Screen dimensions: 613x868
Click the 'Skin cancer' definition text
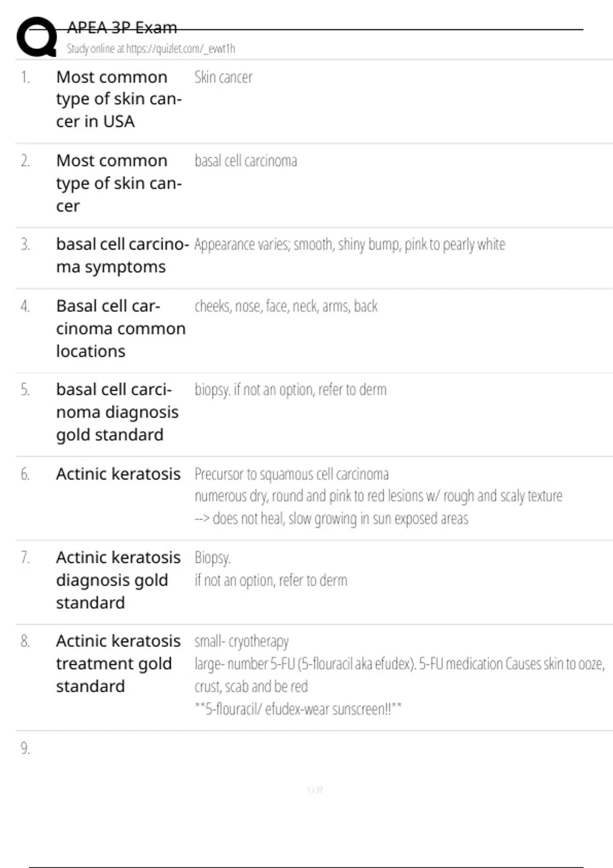pyautogui.click(x=223, y=78)
